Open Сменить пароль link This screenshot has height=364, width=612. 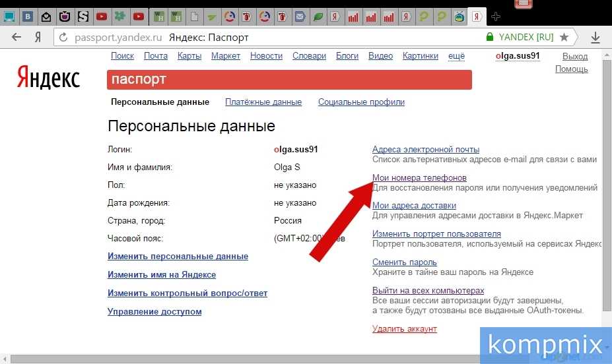click(404, 262)
